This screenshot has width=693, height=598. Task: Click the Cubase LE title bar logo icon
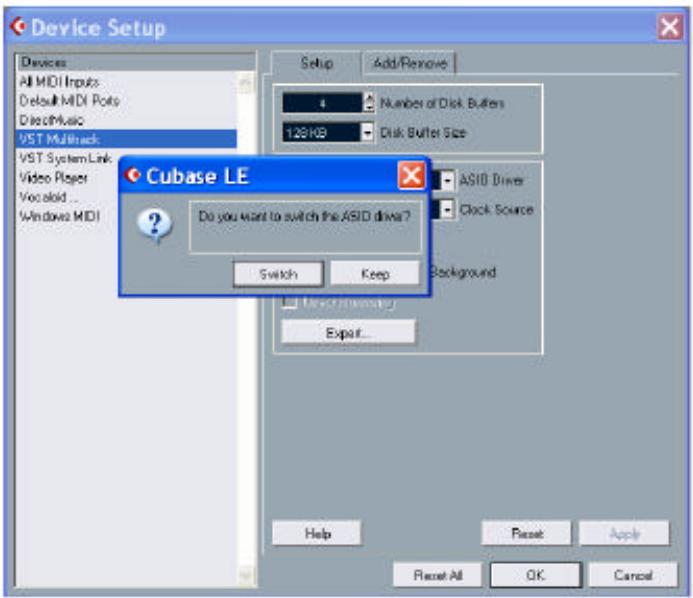[x=132, y=175]
